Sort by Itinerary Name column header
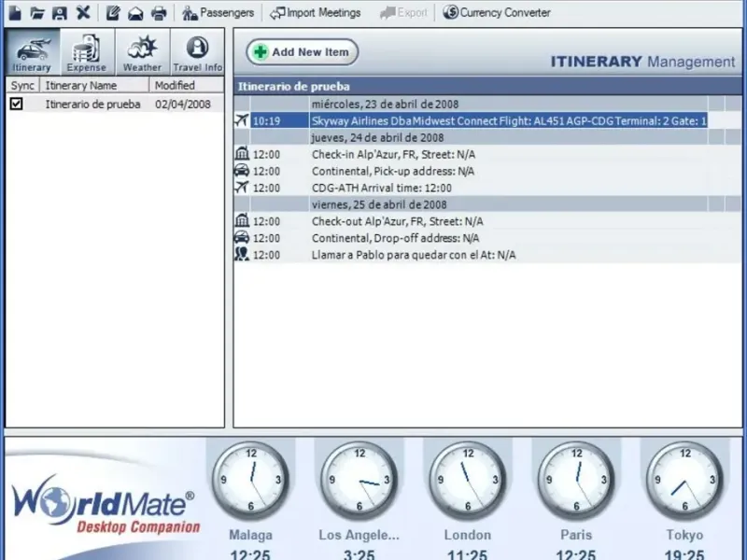The image size is (747, 560). (81, 85)
